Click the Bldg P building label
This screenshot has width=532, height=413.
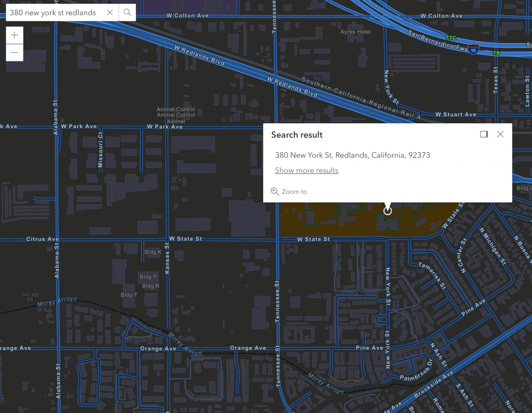click(148, 277)
